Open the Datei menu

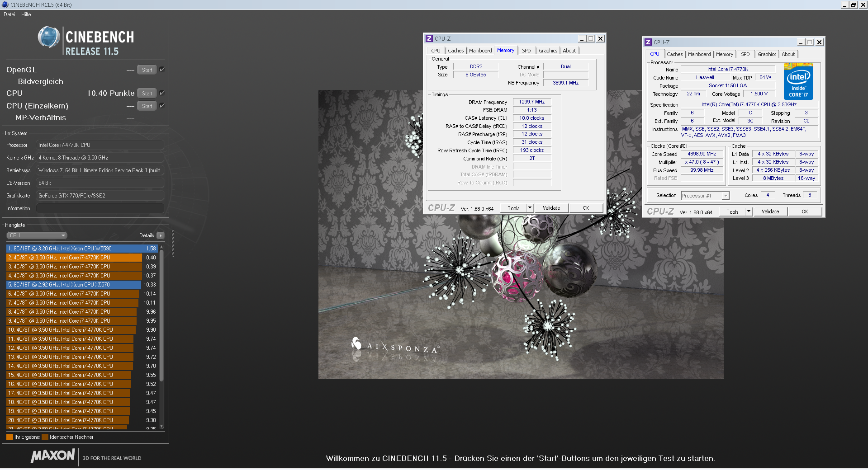[9, 14]
